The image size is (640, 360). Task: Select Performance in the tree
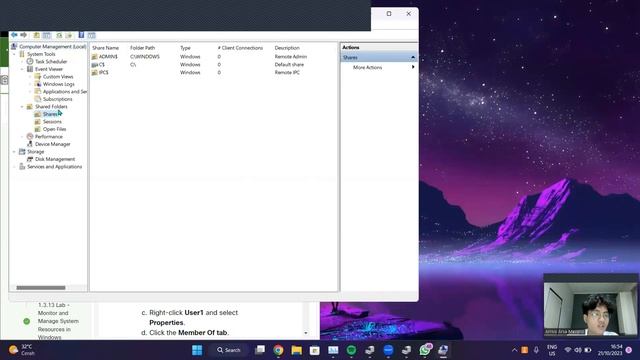click(49, 137)
